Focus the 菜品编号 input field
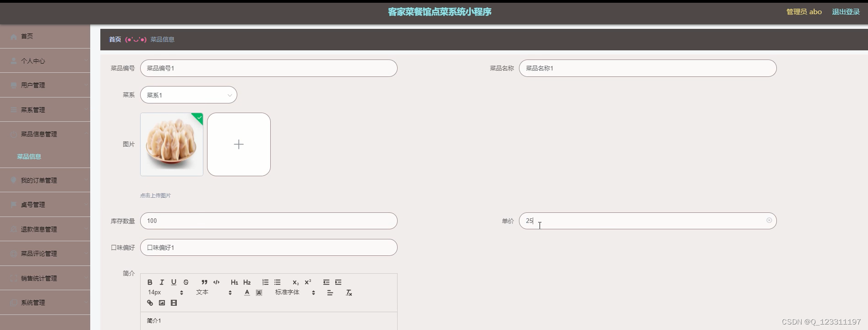This screenshot has width=868, height=330. (x=268, y=68)
